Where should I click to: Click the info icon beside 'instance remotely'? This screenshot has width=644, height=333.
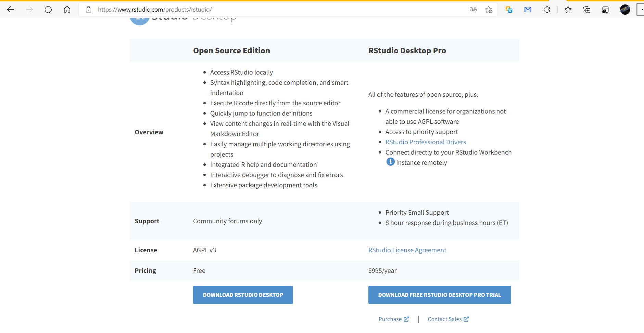click(x=390, y=162)
